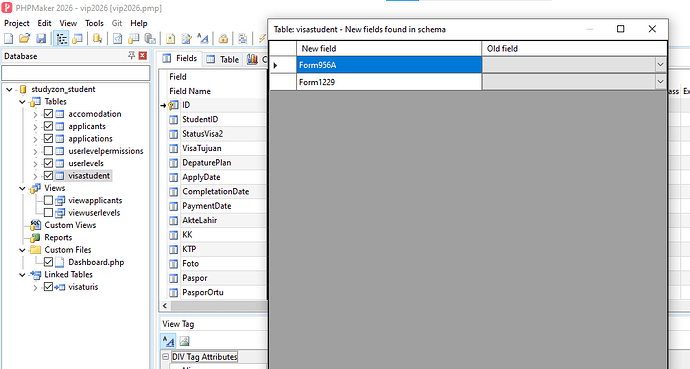
Task: Click the row selector arrow beside Form956A
Action: click(x=283, y=65)
